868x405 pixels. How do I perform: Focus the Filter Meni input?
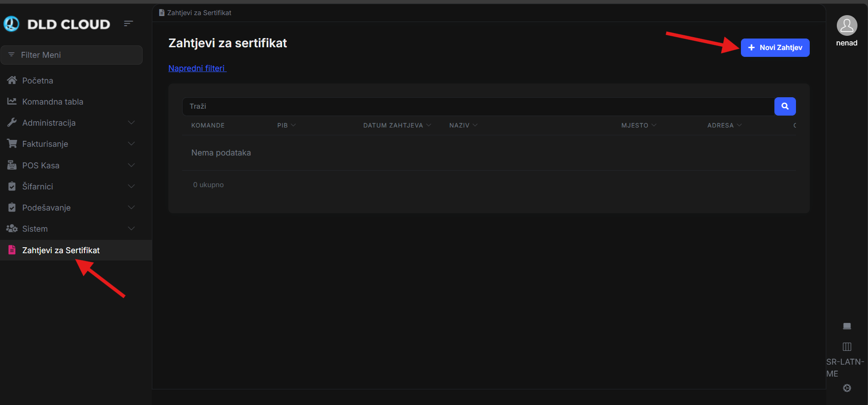point(72,55)
